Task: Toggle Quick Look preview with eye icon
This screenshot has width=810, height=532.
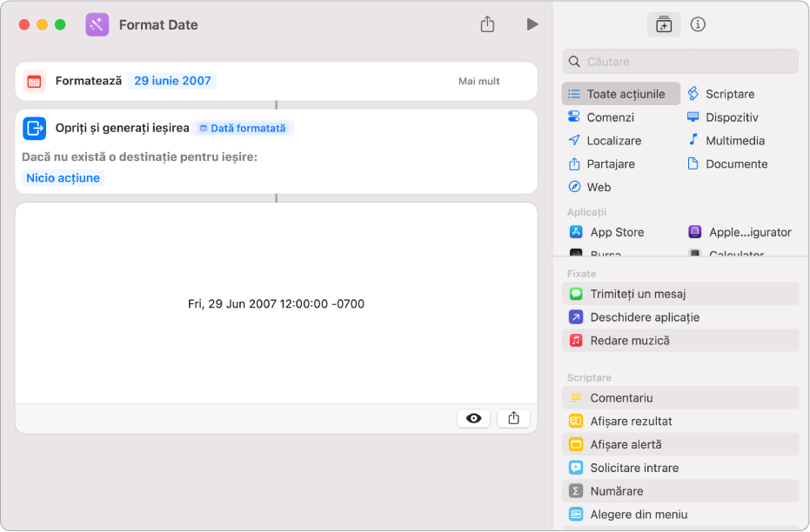Action: [473, 418]
